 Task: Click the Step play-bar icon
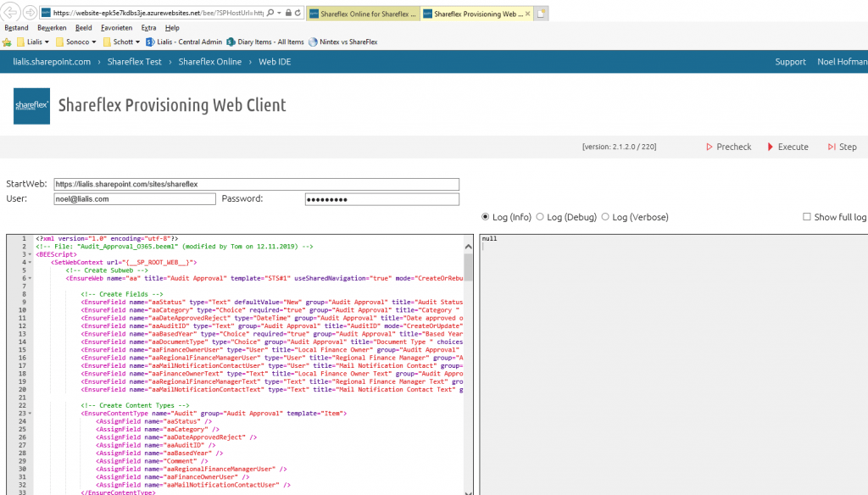click(x=832, y=147)
